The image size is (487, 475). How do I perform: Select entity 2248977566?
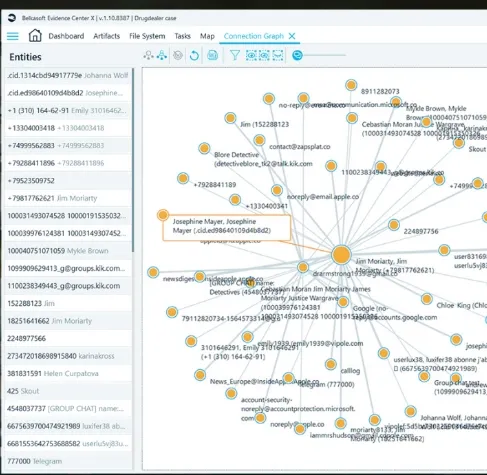tap(68, 338)
